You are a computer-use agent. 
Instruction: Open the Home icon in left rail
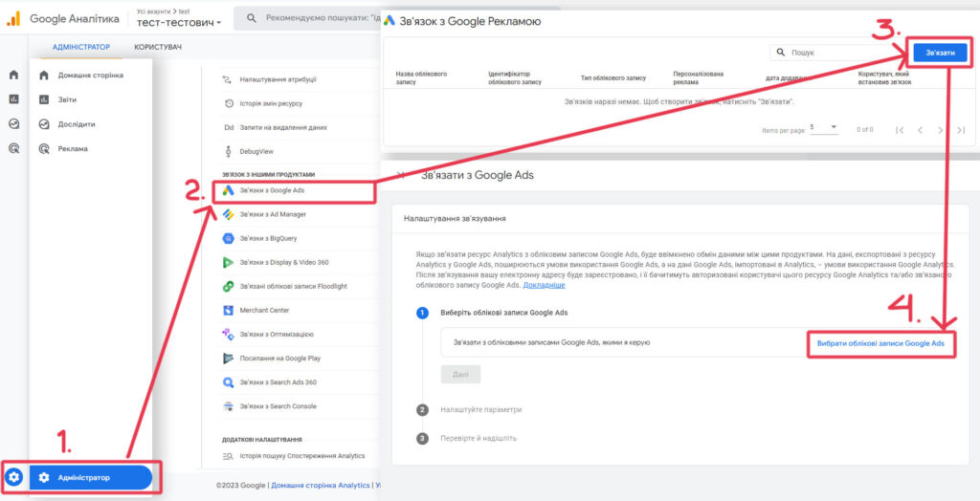point(13,75)
